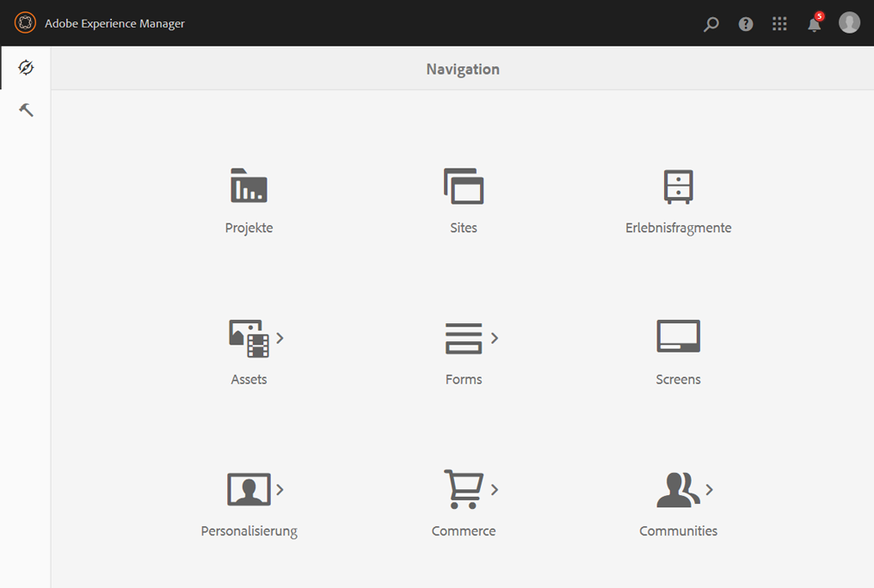Image resolution: width=874 pixels, height=588 pixels.
Task: Open the Erlebnisfragmente cabinet icon
Action: (679, 187)
